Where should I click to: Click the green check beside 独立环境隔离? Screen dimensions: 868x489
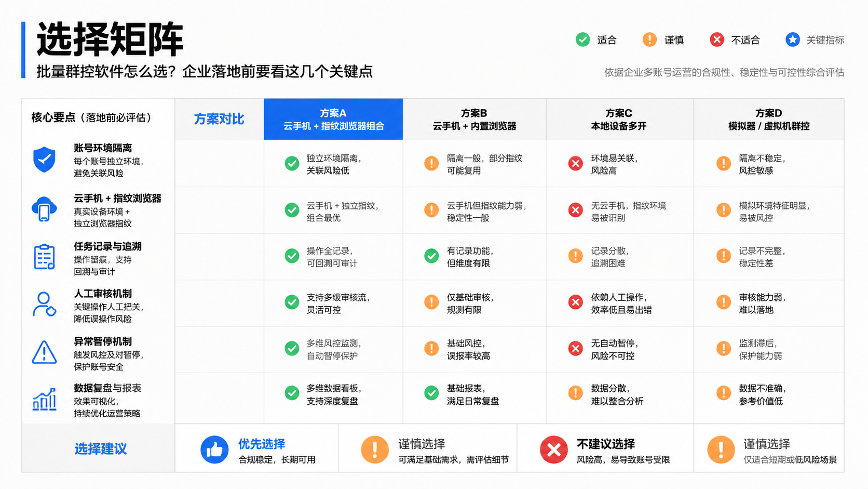pyautogui.click(x=292, y=164)
